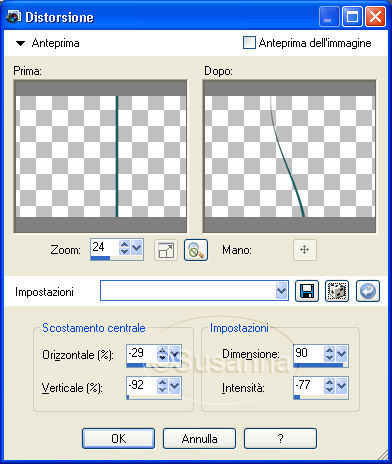392x464 pixels.
Task: Click the Mano pan navigation icon
Action: pyautogui.click(x=304, y=250)
